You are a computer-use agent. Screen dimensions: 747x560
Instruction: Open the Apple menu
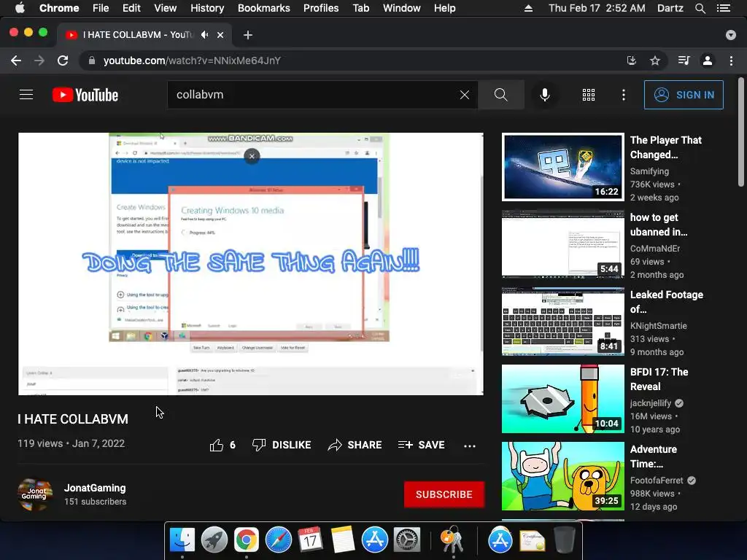[20, 8]
